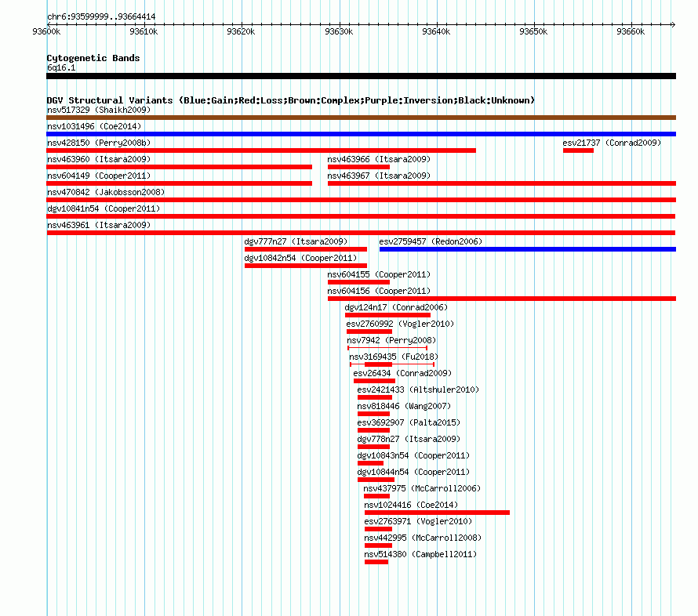
Task: Select the brown nsv517329 complex variant bar
Action: tap(361, 118)
